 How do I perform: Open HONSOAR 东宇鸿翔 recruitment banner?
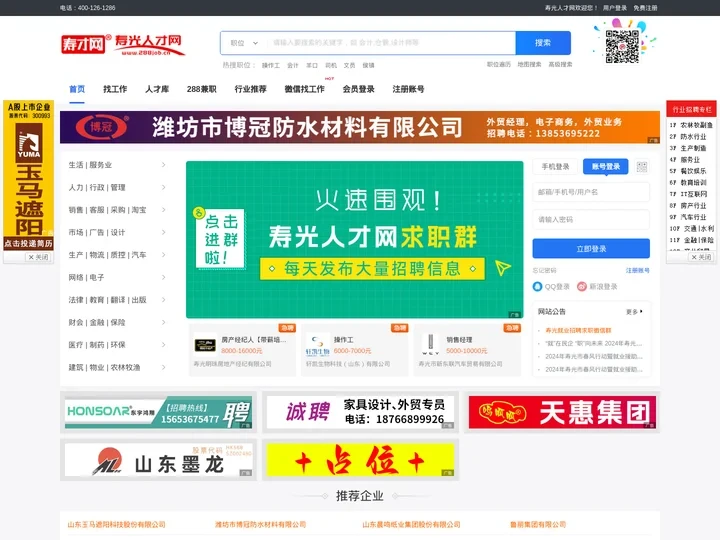click(x=158, y=412)
